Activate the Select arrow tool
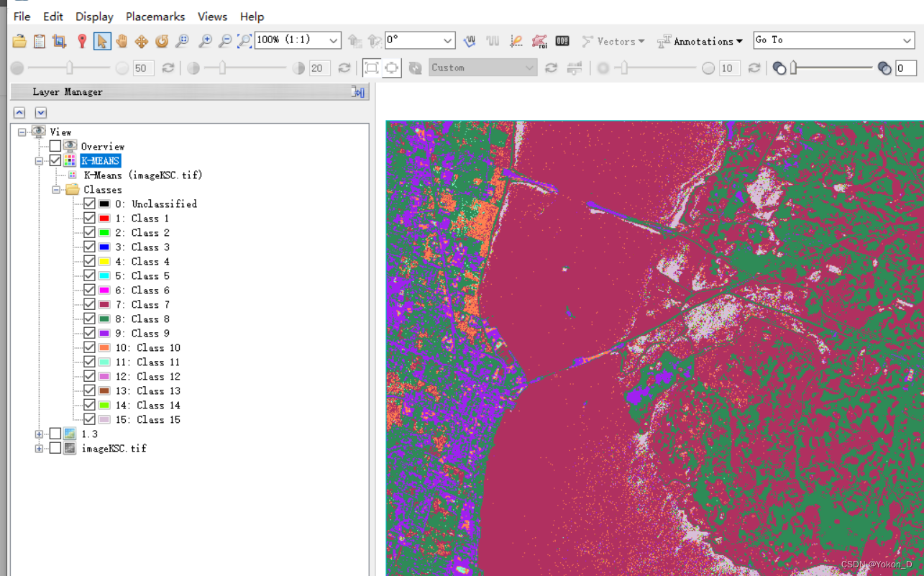 click(102, 41)
